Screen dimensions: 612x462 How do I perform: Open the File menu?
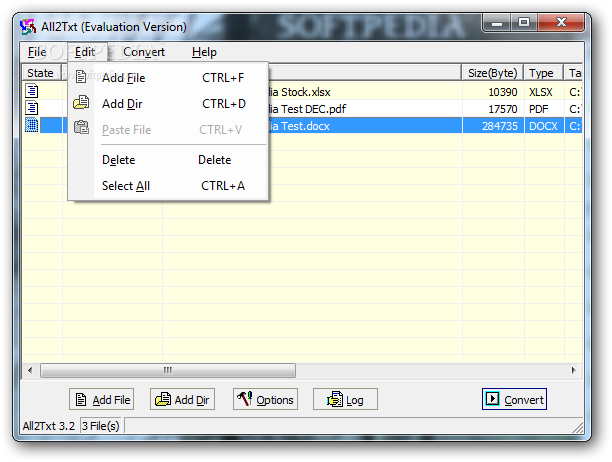point(37,52)
